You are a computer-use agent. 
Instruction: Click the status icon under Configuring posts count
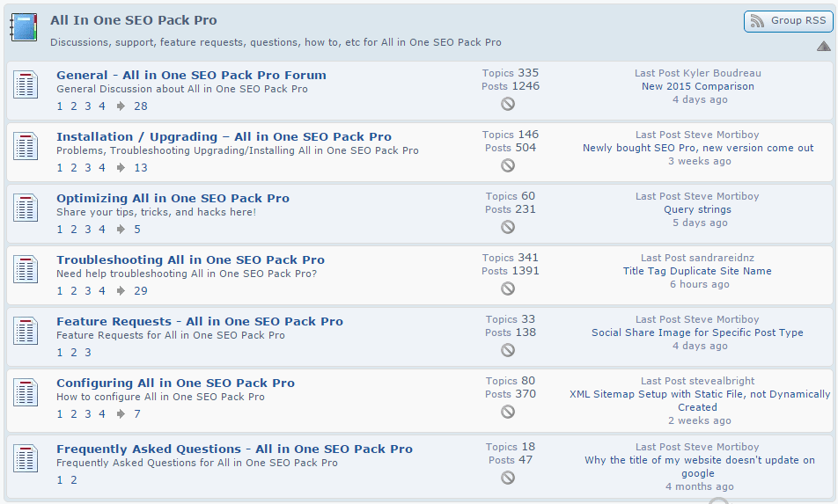[508, 412]
